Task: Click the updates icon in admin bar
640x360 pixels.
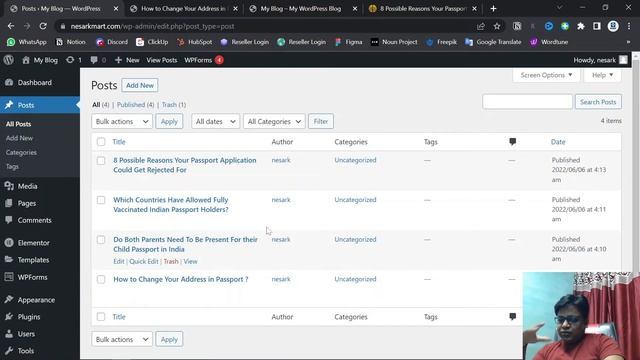Action: (x=70, y=60)
